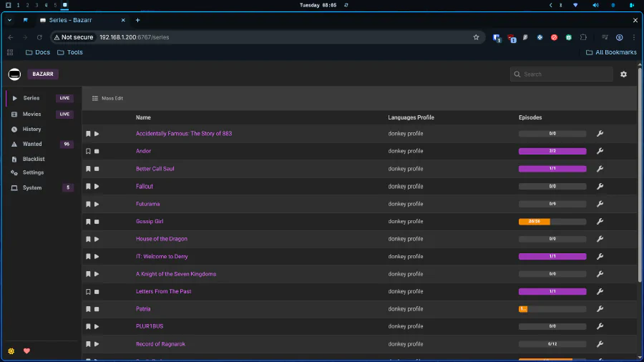Expand the Wanted section in the sidebar
The height and width of the screenshot is (362, 644).
pos(32,144)
